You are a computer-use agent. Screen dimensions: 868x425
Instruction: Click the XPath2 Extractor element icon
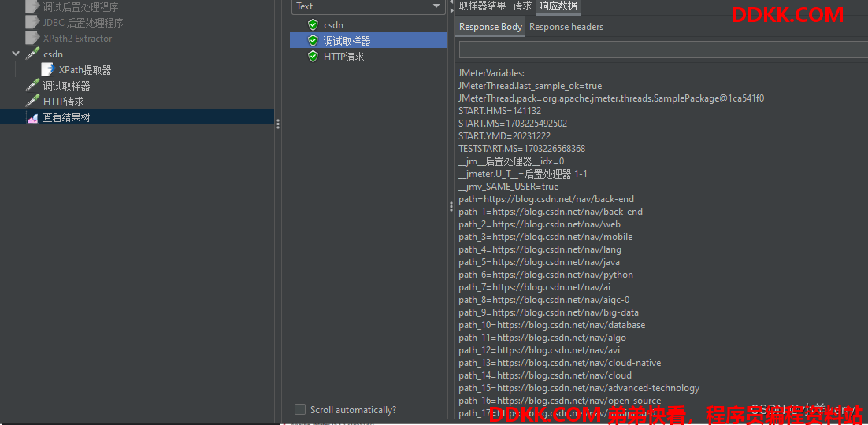point(33,39)
